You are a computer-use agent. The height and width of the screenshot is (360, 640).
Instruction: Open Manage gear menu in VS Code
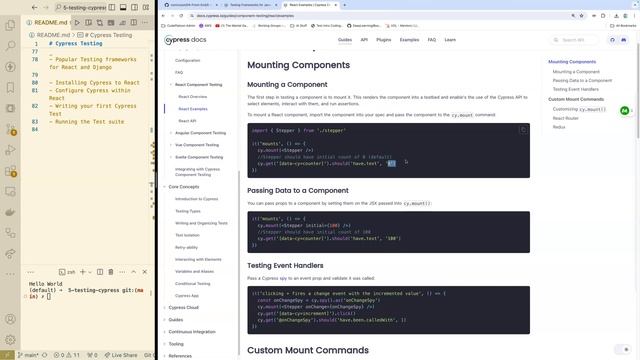click(x=10, y=340)
